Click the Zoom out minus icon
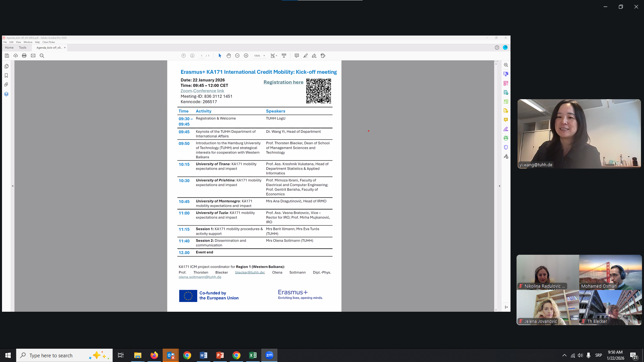This screenshot has height=362, width=644. pyautogui.click(x=237, y=56)
